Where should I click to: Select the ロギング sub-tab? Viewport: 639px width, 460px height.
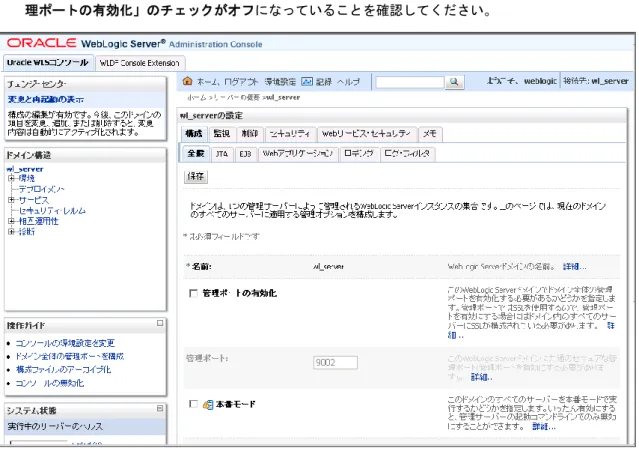(x=359, y=154)
